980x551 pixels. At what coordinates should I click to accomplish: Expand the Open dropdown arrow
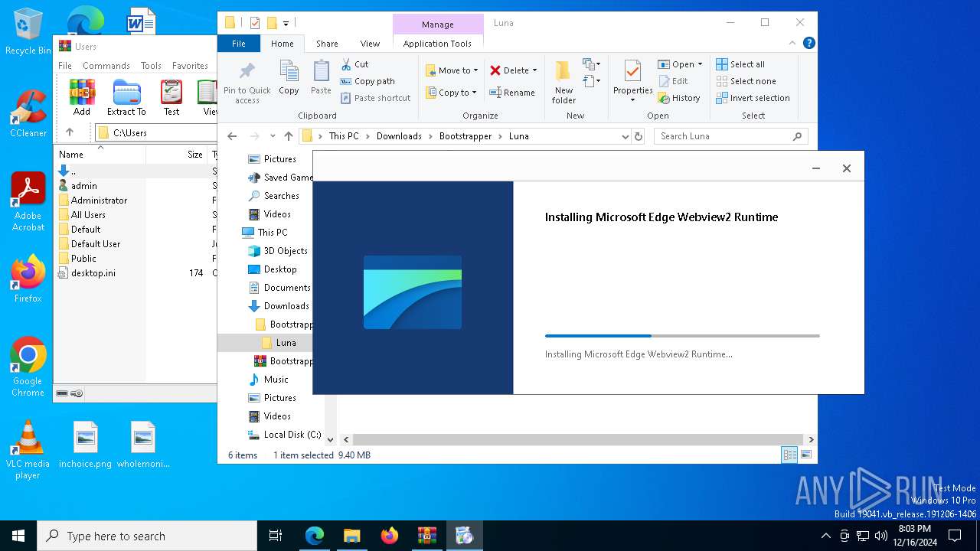point(700,64)
